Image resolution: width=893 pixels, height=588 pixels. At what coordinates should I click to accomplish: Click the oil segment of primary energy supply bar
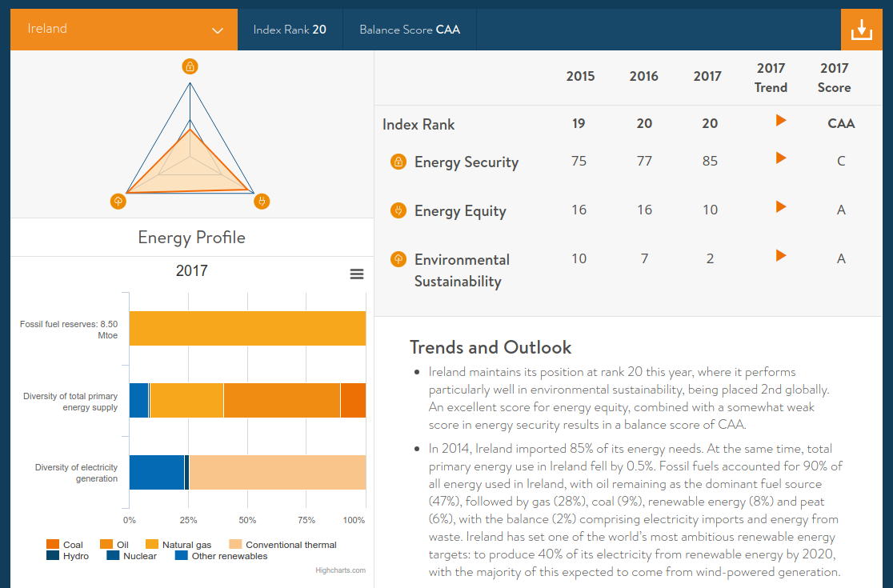[282, 401]
